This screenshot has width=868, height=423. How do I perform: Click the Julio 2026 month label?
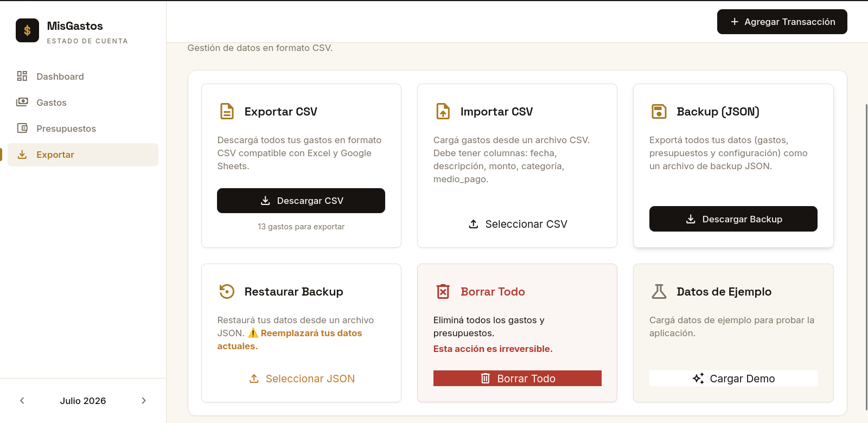(x=83, y=401)
